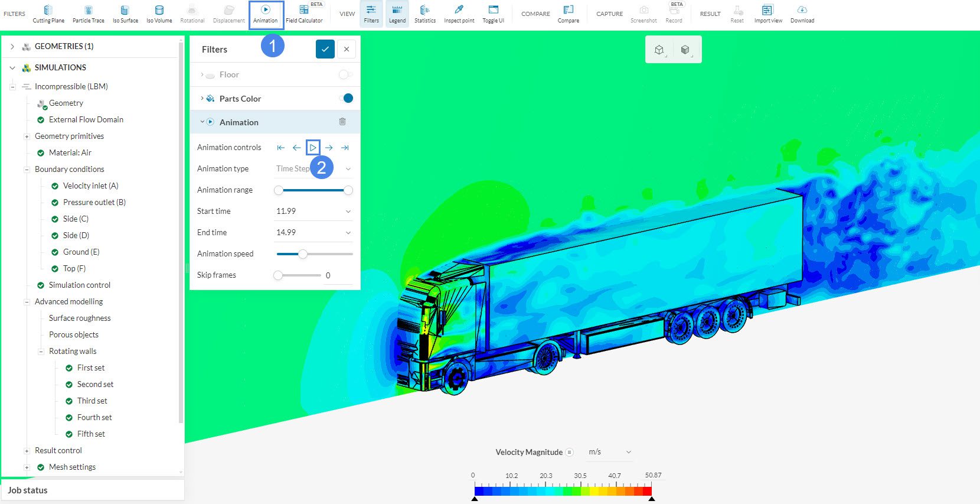Open the Compare view button
Image resolution: width=980 pixels, height=504 pixels.
coord(568,14)
